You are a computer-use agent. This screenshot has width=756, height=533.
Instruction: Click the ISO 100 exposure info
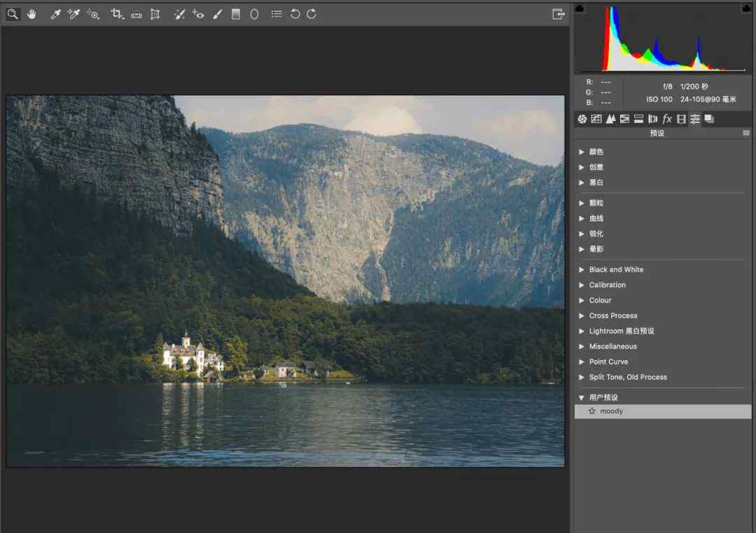click(659, 99)
